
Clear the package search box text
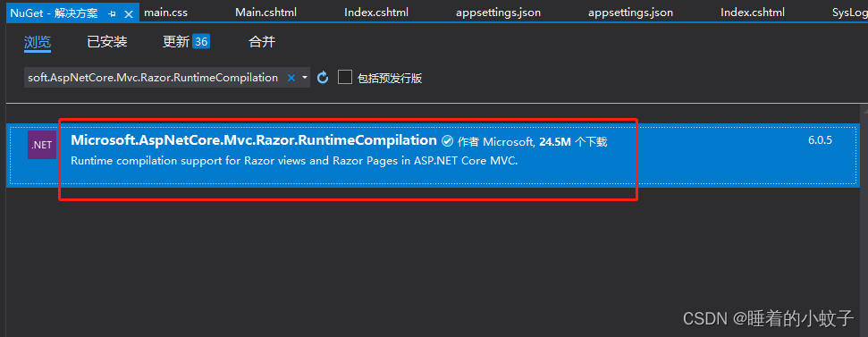pyautogui.click(x=291, y=78)
